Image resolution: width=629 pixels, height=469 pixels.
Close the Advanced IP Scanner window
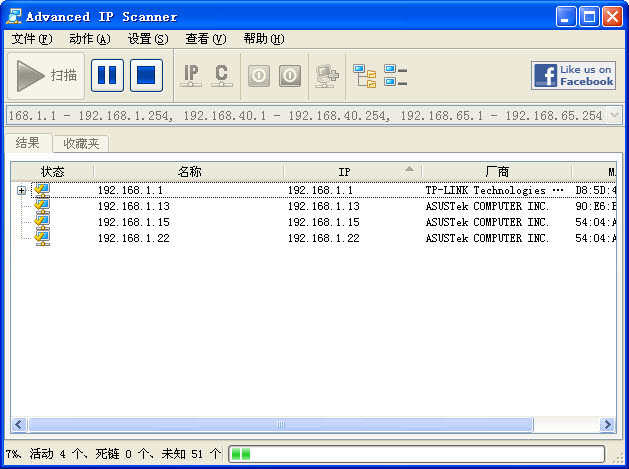click(x=613, y=17)
